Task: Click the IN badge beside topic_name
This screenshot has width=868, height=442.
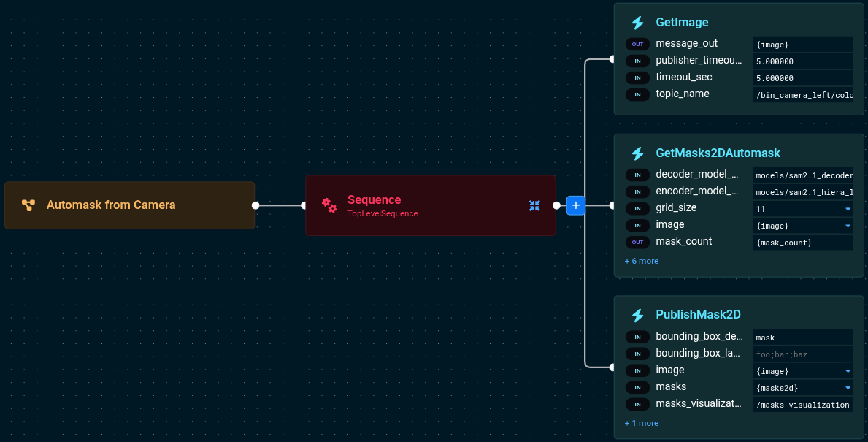Action: click(637, 94)
